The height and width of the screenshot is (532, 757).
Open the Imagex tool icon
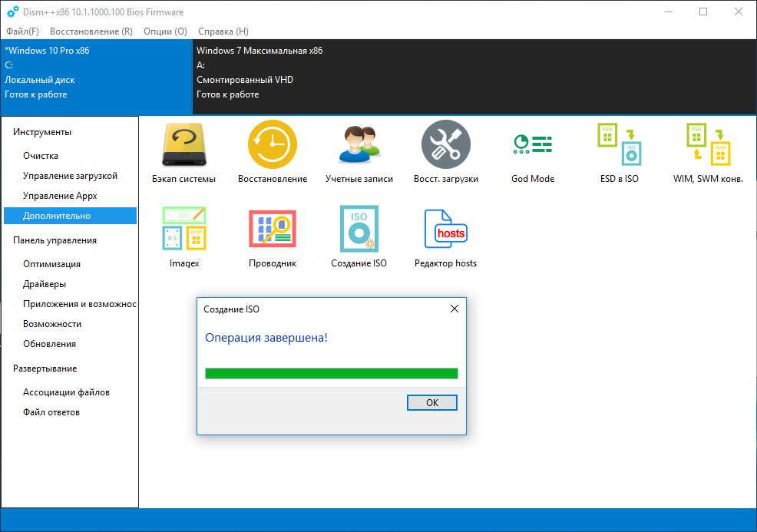183,230
